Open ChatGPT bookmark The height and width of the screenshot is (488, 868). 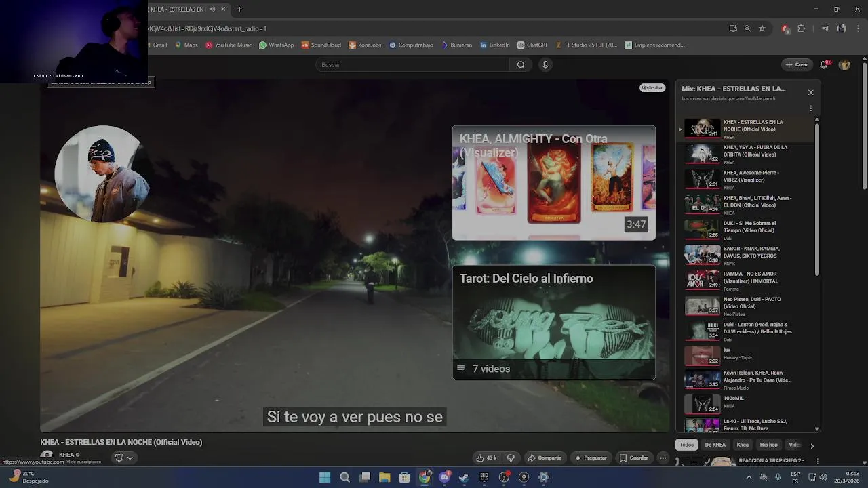click(532, 45)
